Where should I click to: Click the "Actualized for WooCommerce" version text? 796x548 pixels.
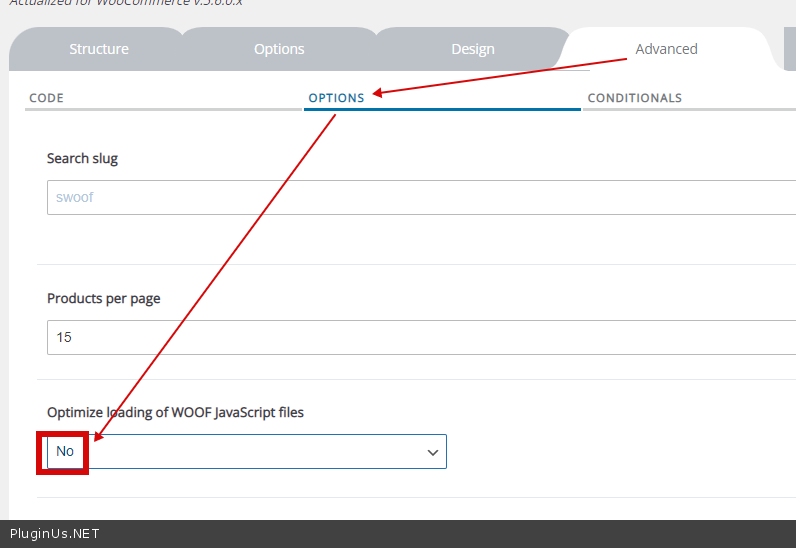[125, 3]
